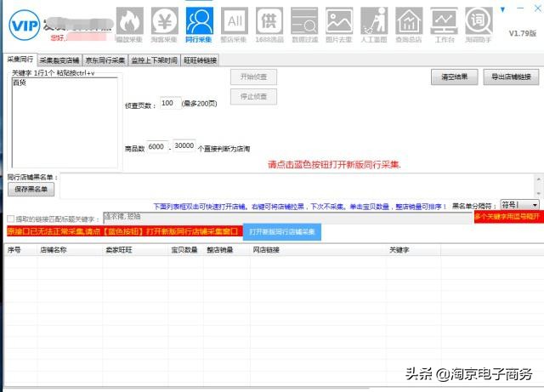544x392 pixels.
Task: Switch to the 采集同行 tab
Action: point(20,60)
